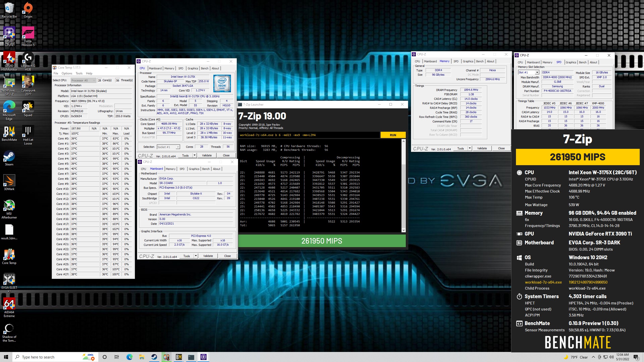Launch TechPowerUp GPU-Z icon

[9, 86]
